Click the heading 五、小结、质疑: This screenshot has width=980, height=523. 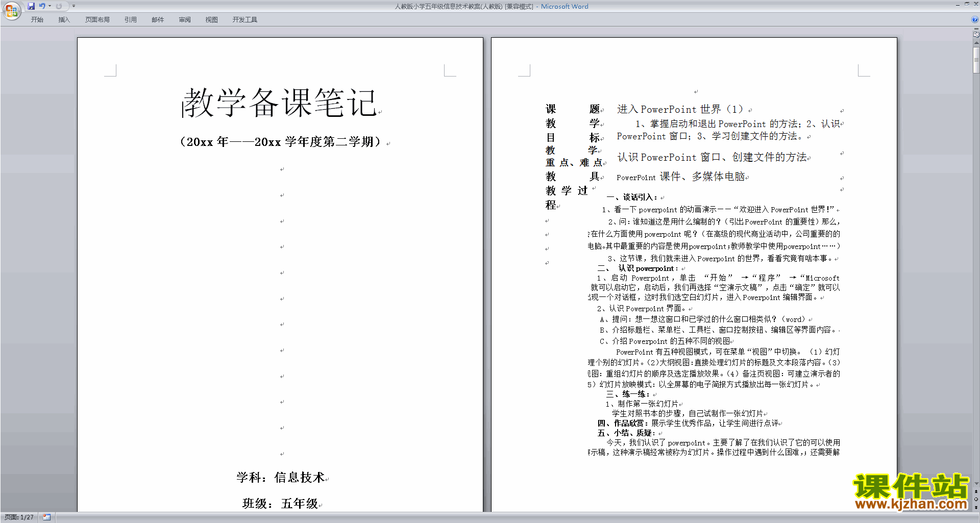coord(627,433)
